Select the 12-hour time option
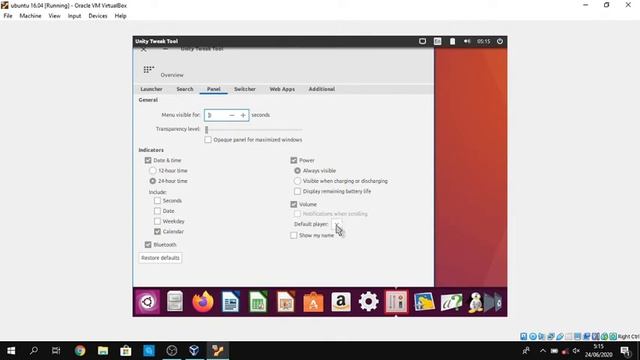Viewport: 640px width, 360px height. pyautogui.click(x=153, y=171)
